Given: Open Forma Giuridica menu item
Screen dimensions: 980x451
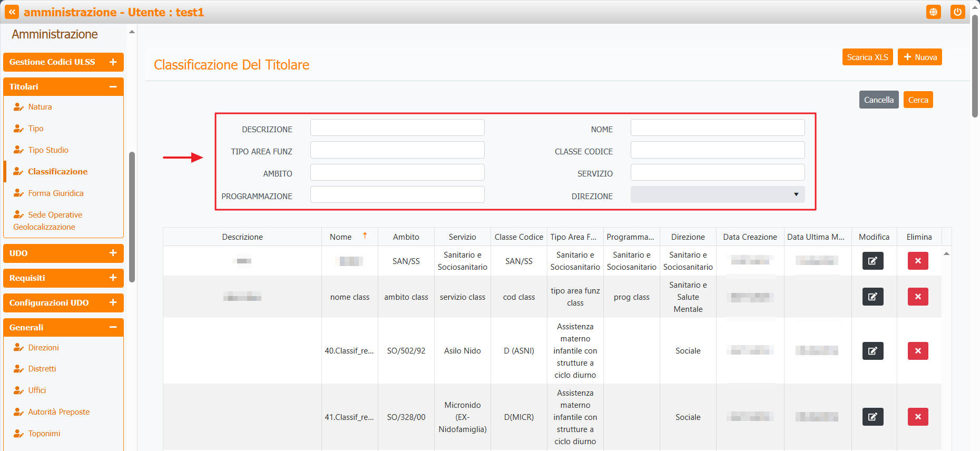Looking at the screenshot, I should pos(56,193).
